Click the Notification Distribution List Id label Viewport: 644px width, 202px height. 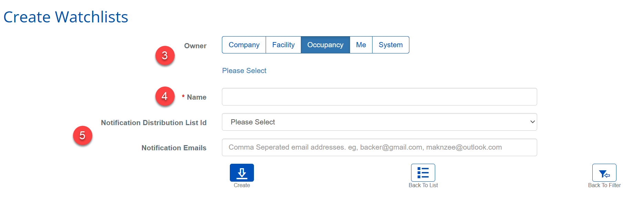click(153, 123)
